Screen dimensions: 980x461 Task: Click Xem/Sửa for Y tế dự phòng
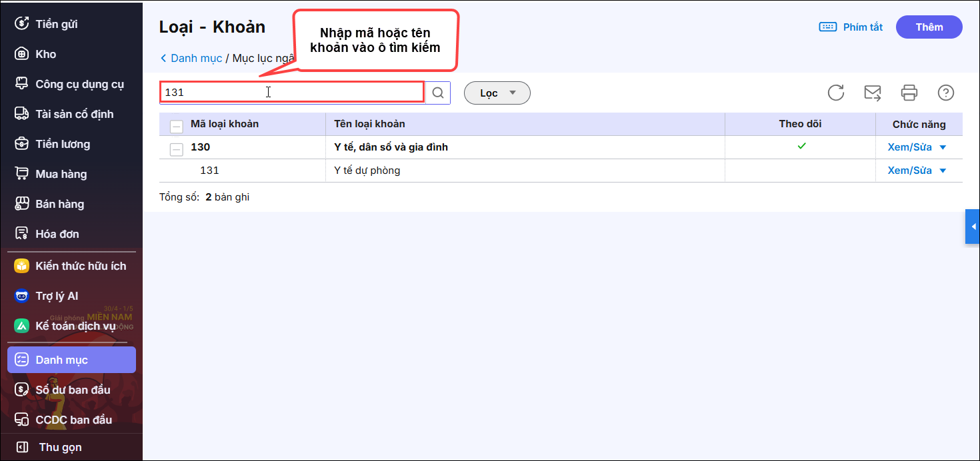909,171
